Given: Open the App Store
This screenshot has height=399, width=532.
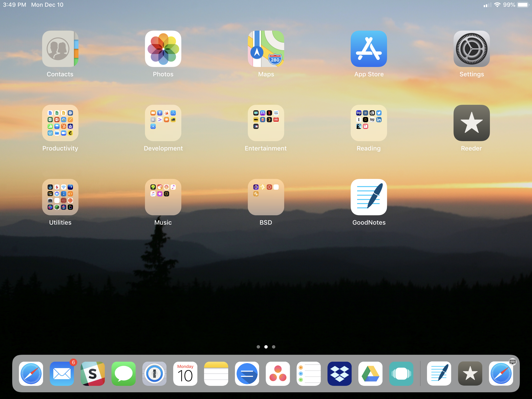Looking at the screenshot, I should [x=369, y=49].
